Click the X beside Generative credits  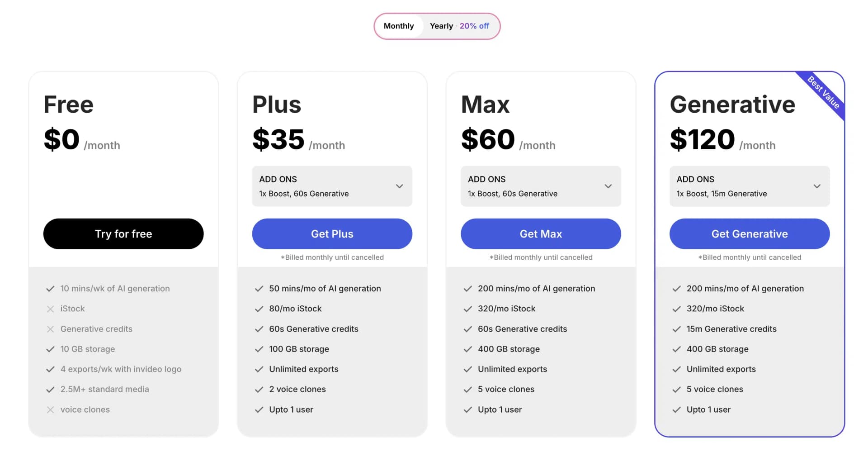50,329
